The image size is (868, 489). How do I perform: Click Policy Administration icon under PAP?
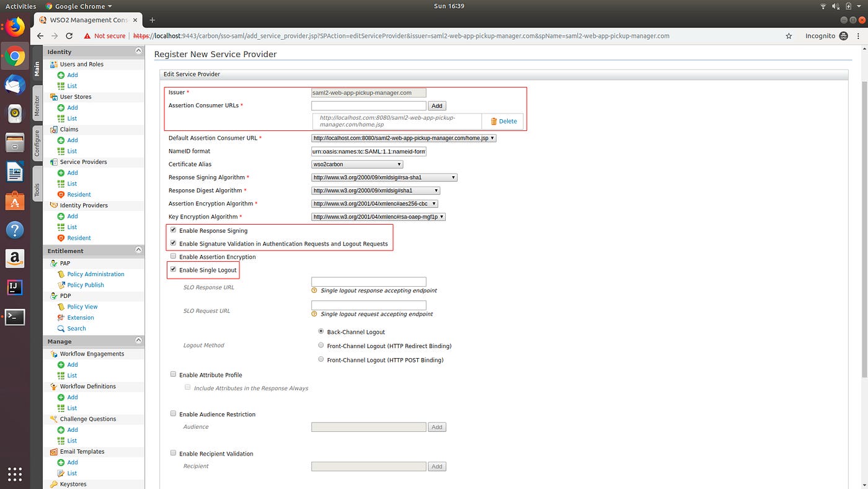61,274
